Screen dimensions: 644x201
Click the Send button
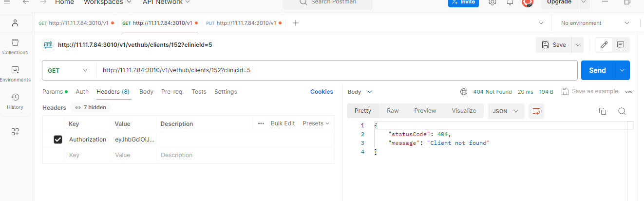(598, 70)
